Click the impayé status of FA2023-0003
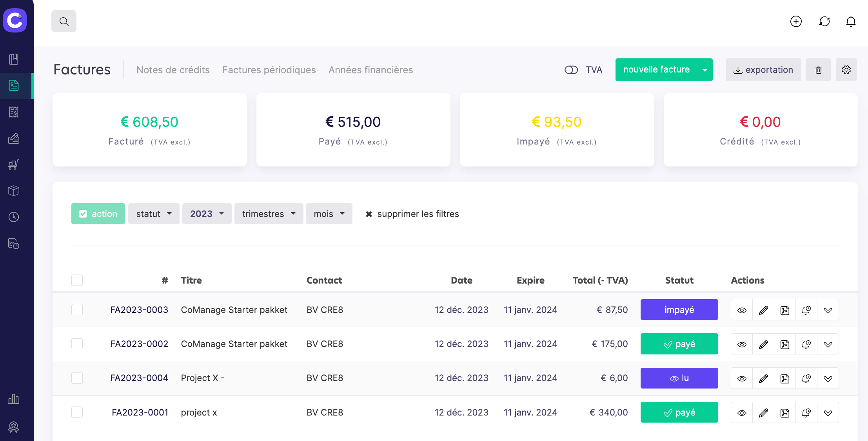The width and height of the screenshot is (868, 441). pyautogui.click(x=679, y=310)
